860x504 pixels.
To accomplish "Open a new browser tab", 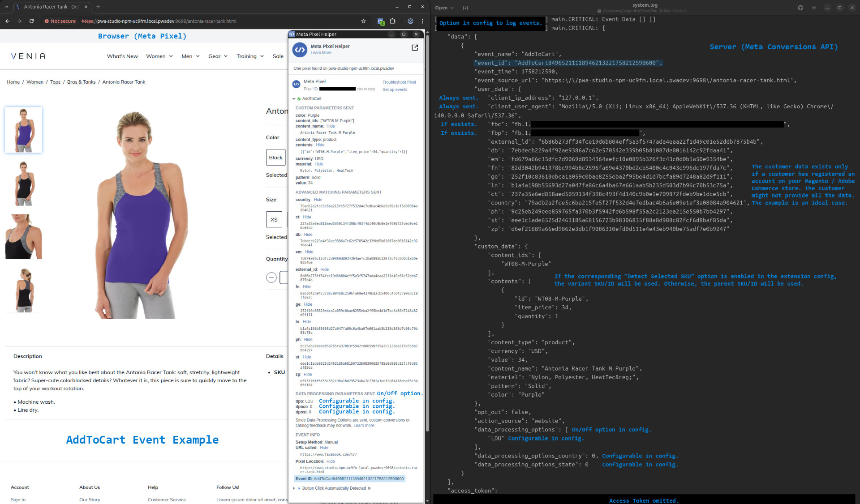I will point(98,7).
